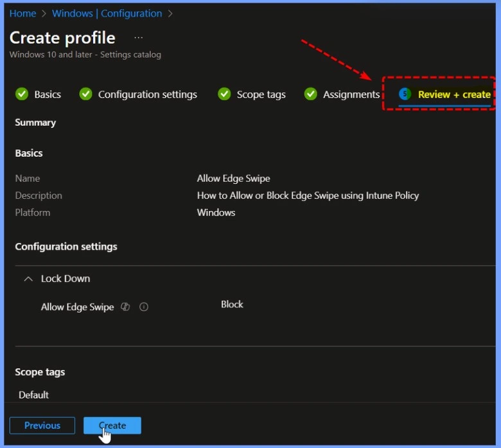Click the green check icon for Scope tags
Screen dimensions: 501x448
click(x=224, y=94)
